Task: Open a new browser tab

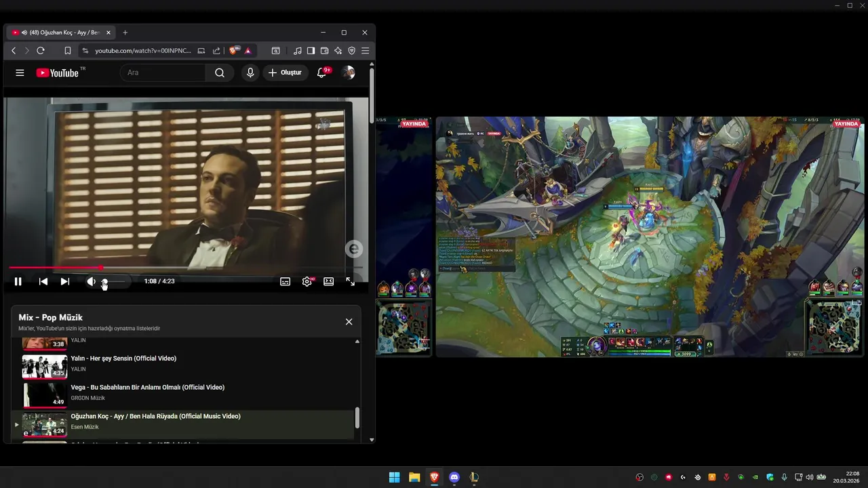Action: (125, 33)
